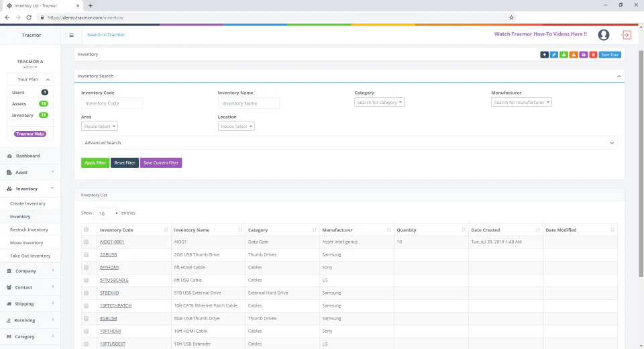Click the green Assets count badge
Screen dimensions: 644x349
click(x=44, y=103)
